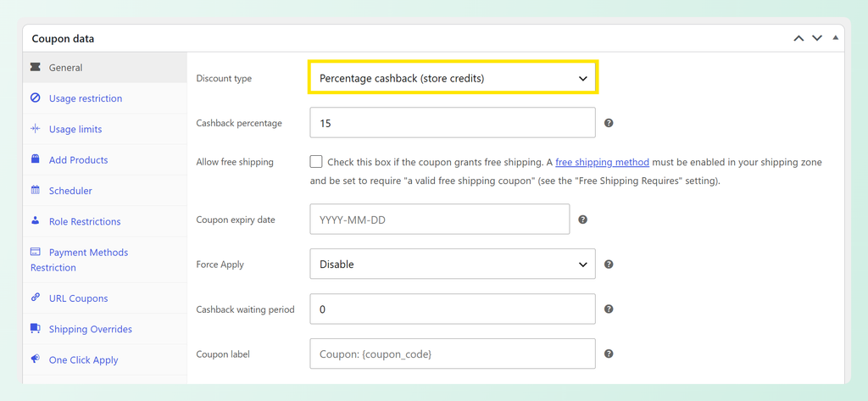Click the Scheduler calendar icon
Image resolution: width=868 pixels, height=401 pixels.
36,191
